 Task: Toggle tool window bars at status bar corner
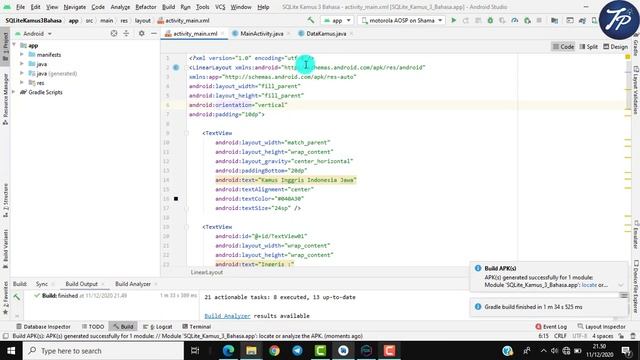point(5,336)
